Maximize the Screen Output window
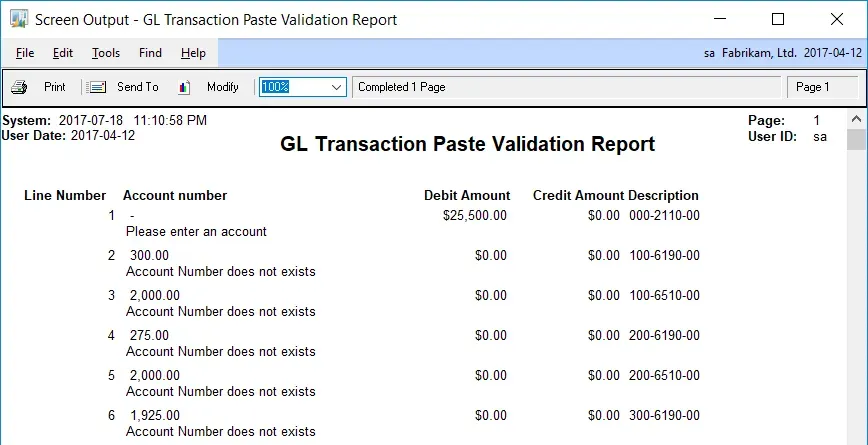This screenshot has width=868, height=445. [778, 19]
